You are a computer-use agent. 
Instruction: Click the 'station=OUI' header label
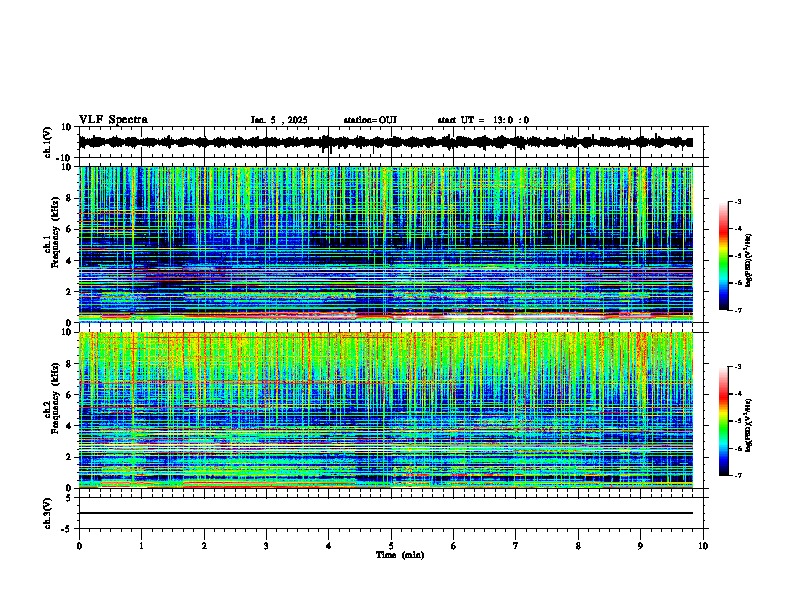[x=370, y=120]
